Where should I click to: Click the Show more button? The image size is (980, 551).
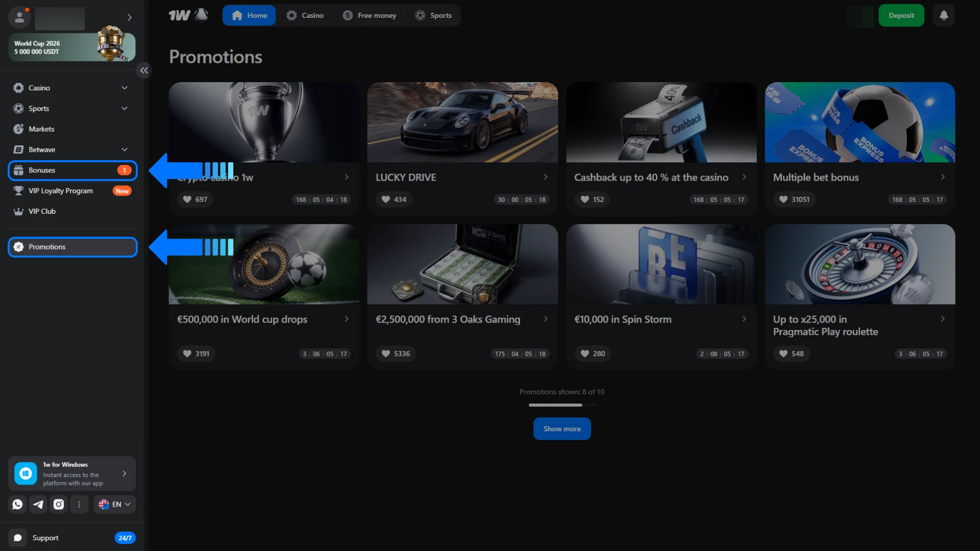click(562, 429)
